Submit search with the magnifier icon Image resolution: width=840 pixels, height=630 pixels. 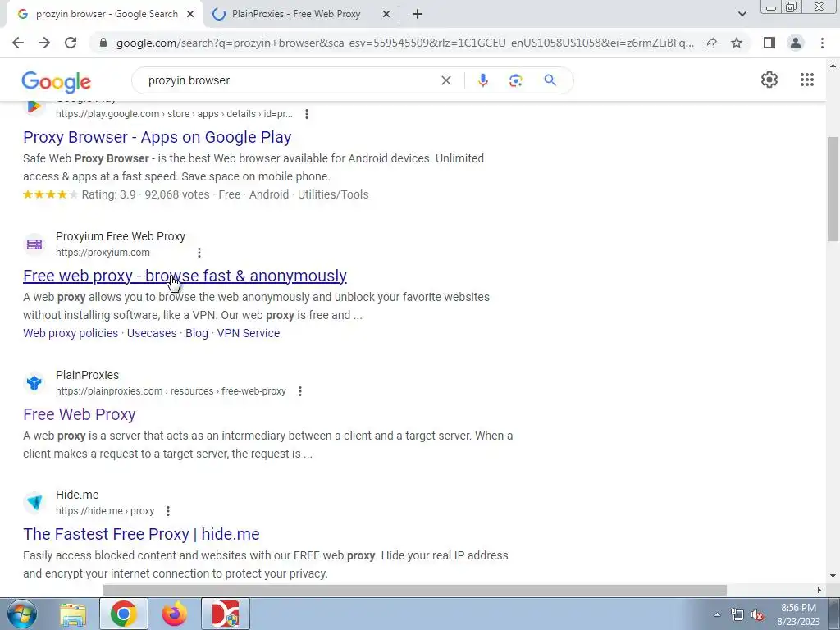[550, 80]
